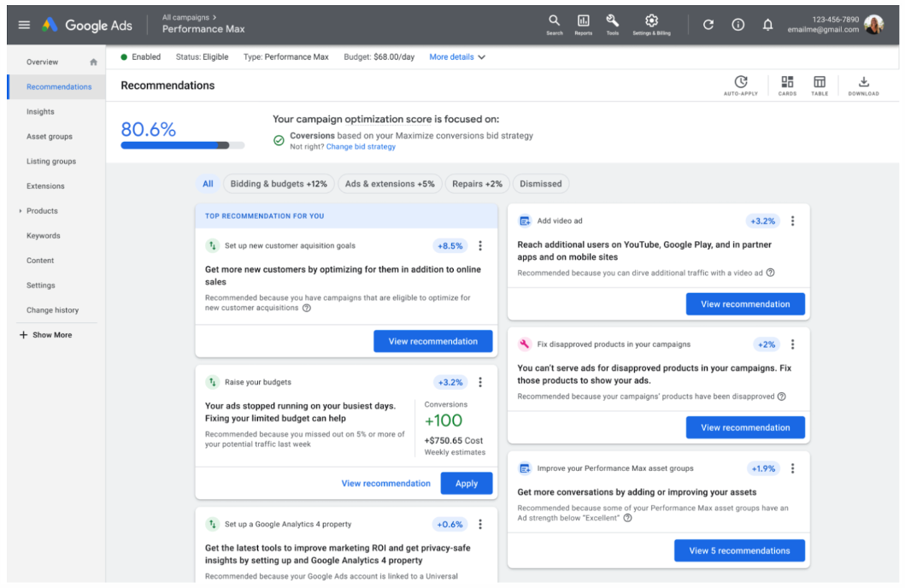Click the Change bid strategy link
The height and width of the screenshot is (588, 905).
coord(361,147)
